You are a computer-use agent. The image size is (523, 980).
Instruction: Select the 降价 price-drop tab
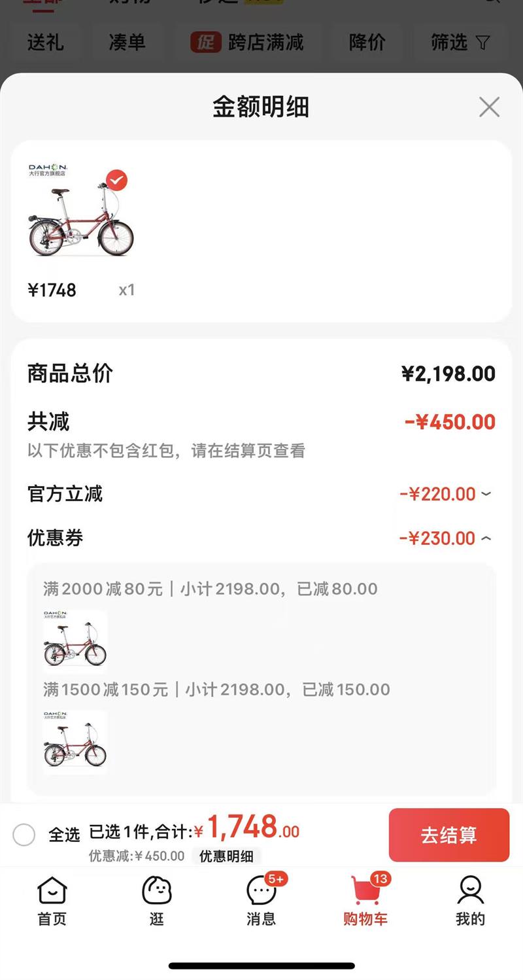(367, 43)
